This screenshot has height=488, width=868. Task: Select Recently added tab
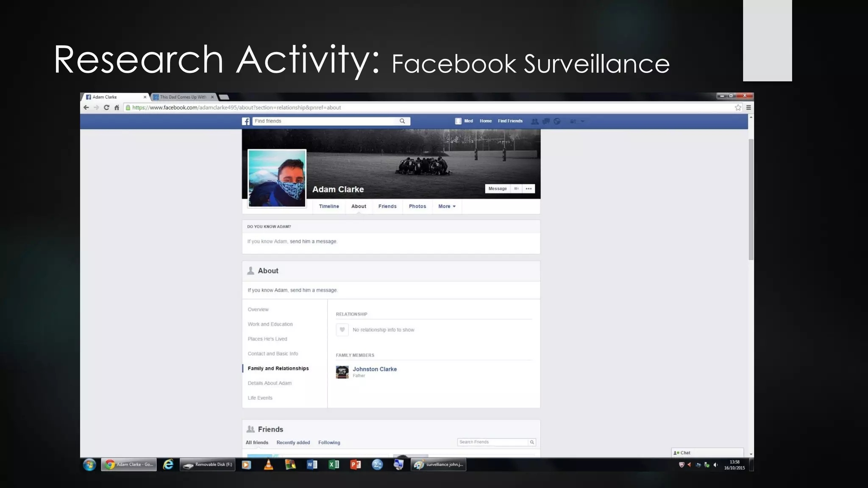293,443
